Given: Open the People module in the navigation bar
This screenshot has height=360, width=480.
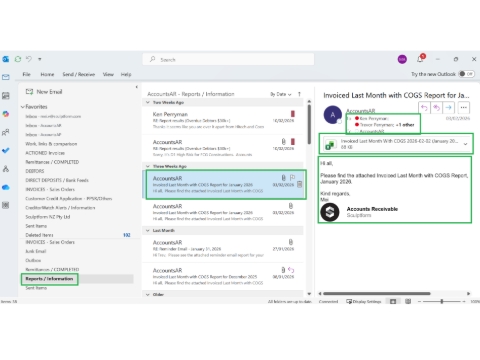Looking at the screenshot, I should [x=6, y=132].
